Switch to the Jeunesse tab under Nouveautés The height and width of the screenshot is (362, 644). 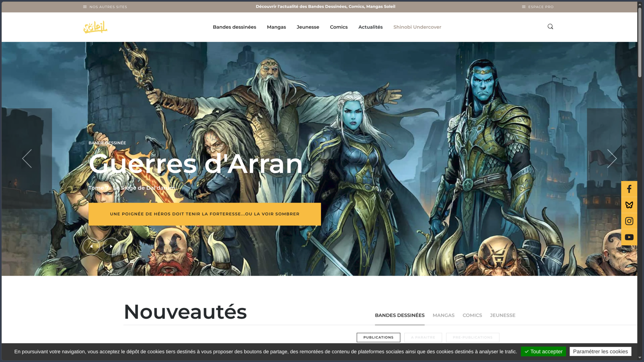pyautogui.click(x=502, y=315)
